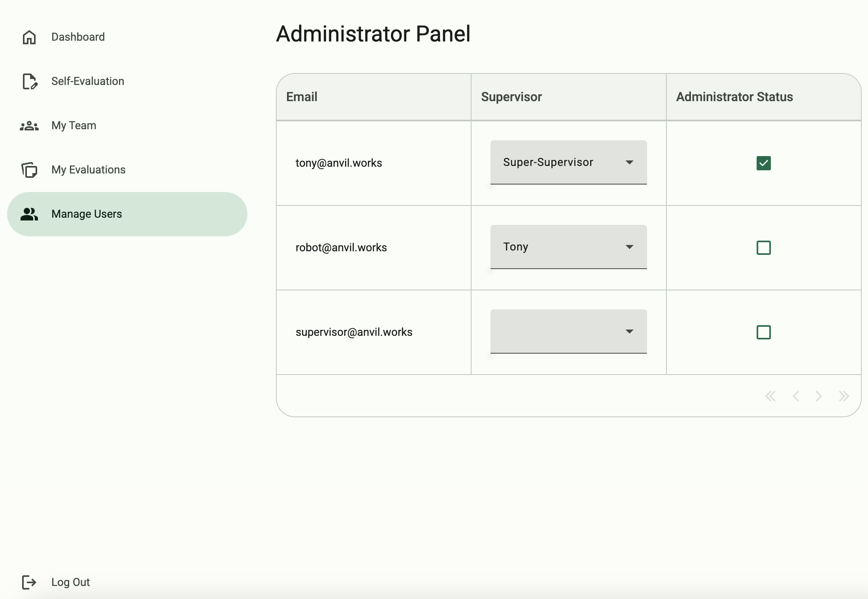Enable administrator status for robot@anvil.works
This screenshot has height=599, width=868.
point(763,247)
